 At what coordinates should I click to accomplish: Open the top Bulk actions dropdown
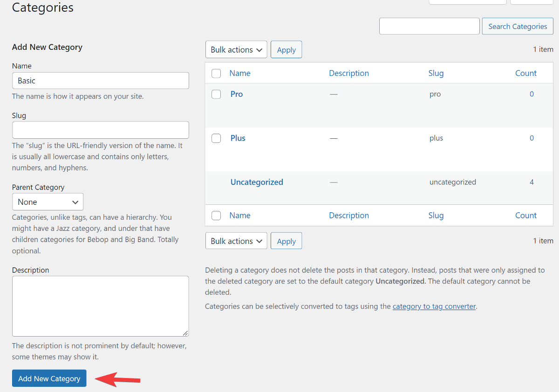(236, 50)
